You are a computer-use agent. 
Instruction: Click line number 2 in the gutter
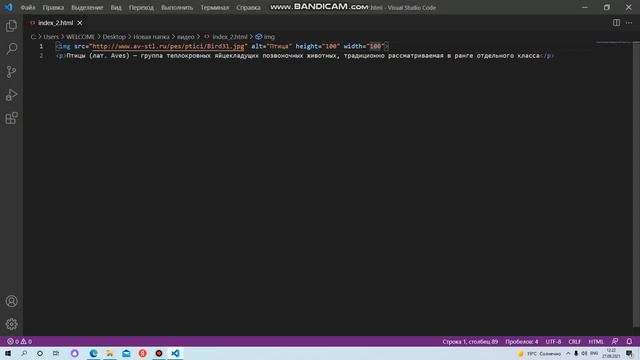(41, 56)
